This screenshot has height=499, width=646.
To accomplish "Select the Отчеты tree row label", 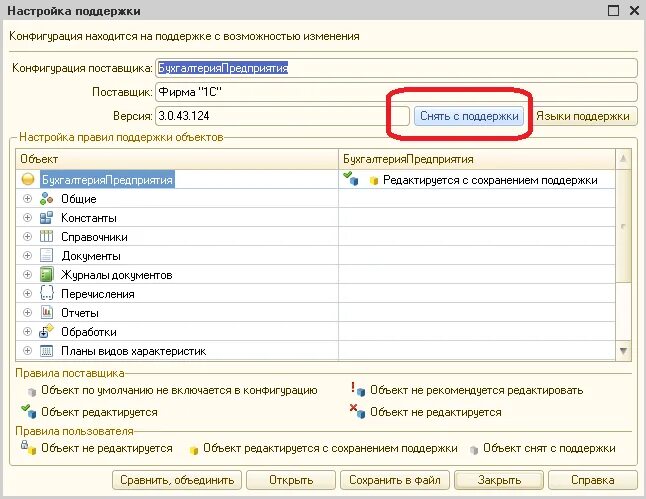I will pos(80,313).
